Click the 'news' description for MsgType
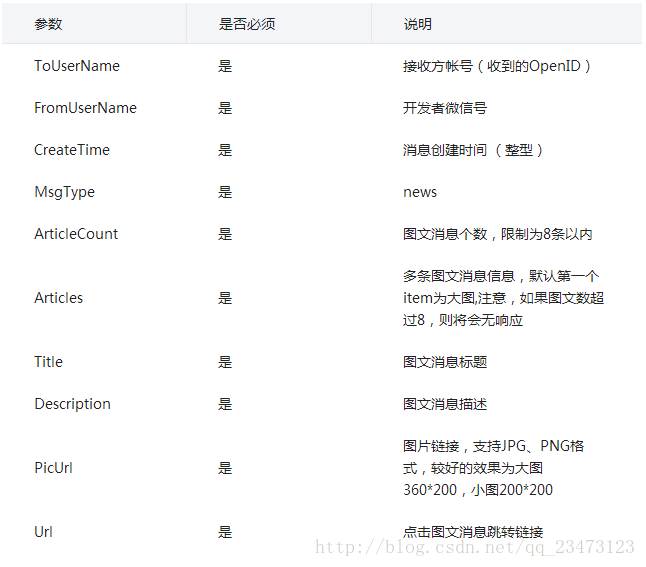Screen dimensions: 646x567 420,192
